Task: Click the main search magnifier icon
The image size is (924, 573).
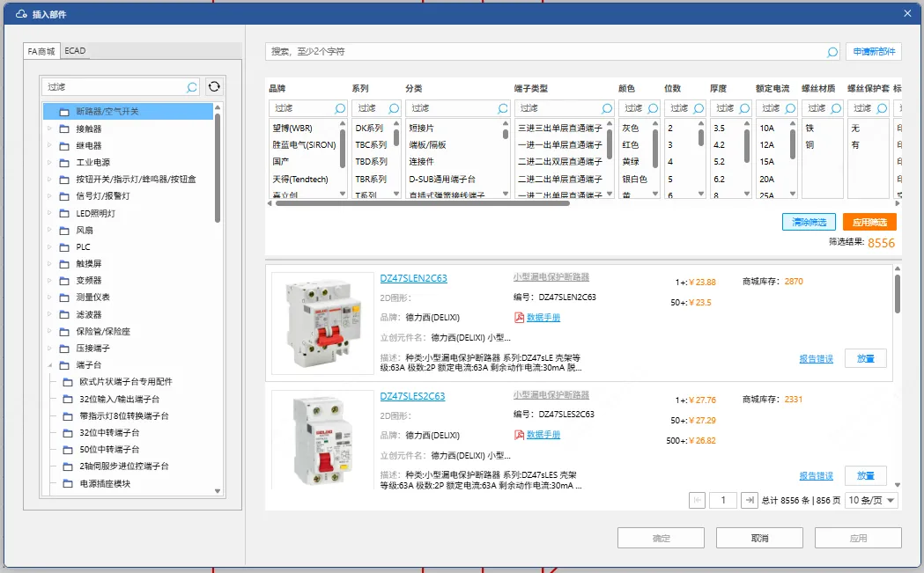Action: click(x=832, y=52)
